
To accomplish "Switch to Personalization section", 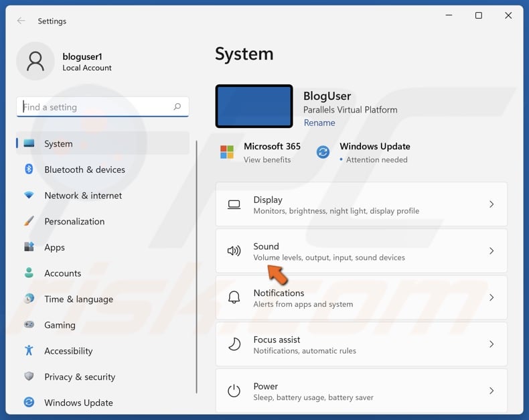I will click(74, 222).
